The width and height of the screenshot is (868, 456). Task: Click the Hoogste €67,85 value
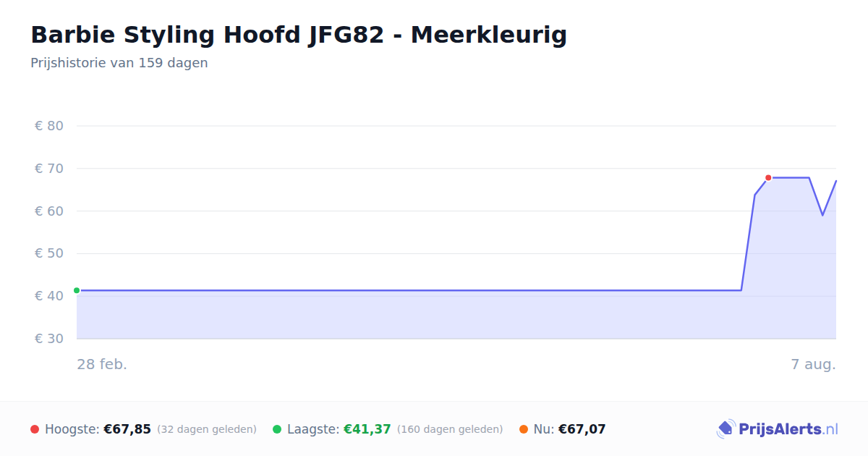pyautogui.click(x=127, y=429)
